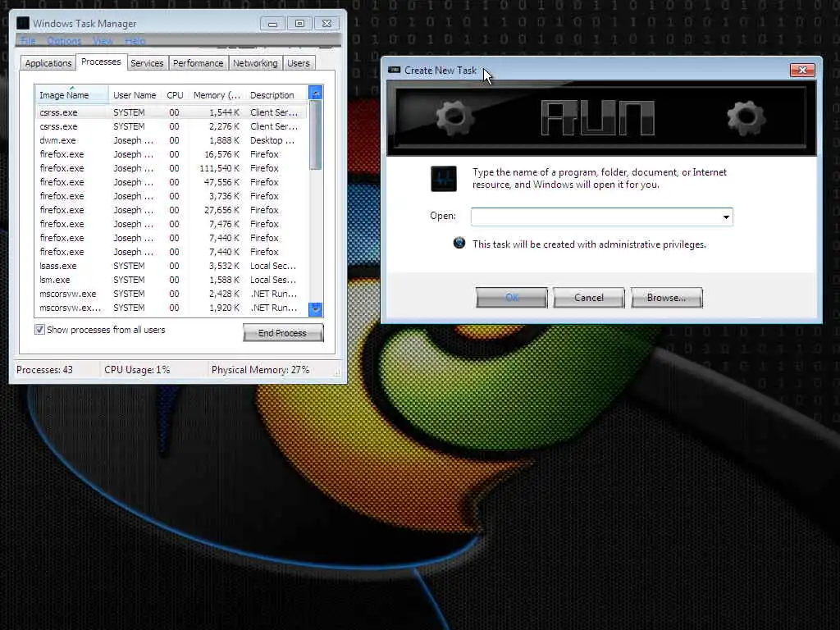Sort processes by Description column header
Screen dimensions: 840x630
(x=277, y=95)
